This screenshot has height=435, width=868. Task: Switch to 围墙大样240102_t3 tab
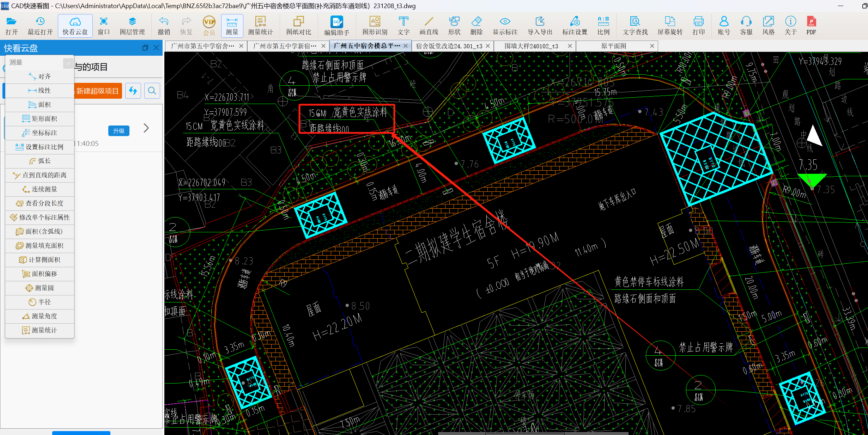[x=531, y=46]
